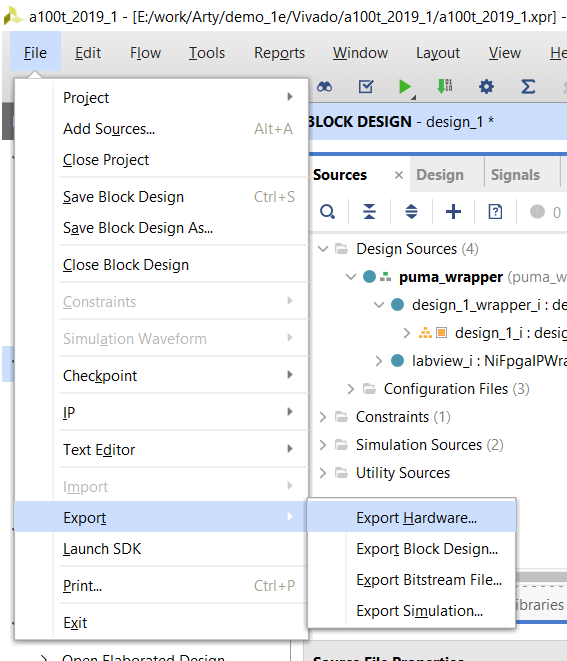Screen dimensions: 567x661
Task: Collapse the Design Sources tree node
Action: [x=323, y=249]
